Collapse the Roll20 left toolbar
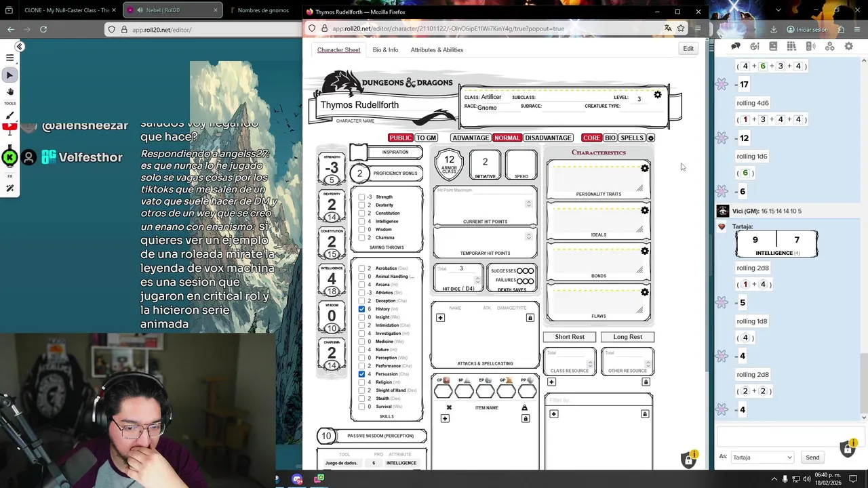868x488 pixels. 20,46
